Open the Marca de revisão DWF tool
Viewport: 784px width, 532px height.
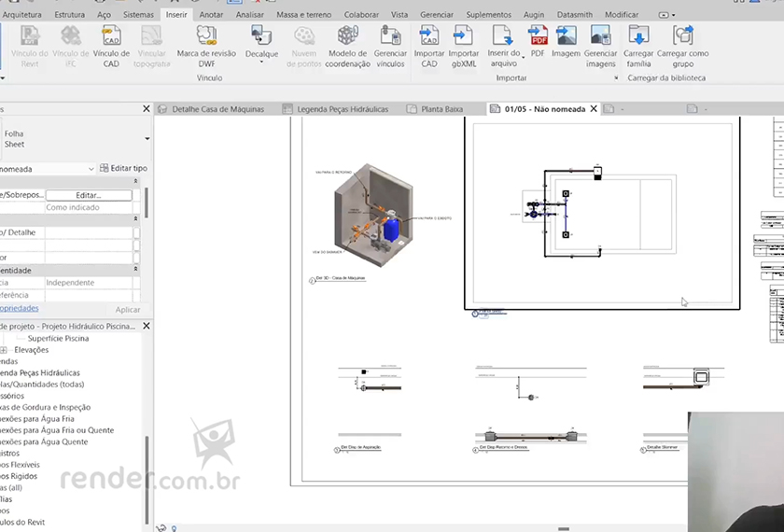(x=206, y=37)
